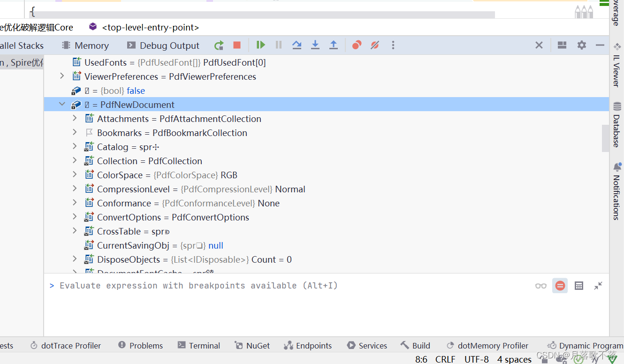Open the NuGet tool window
The height and width of the screenshot is (364, 624).
tap(252, 346)
